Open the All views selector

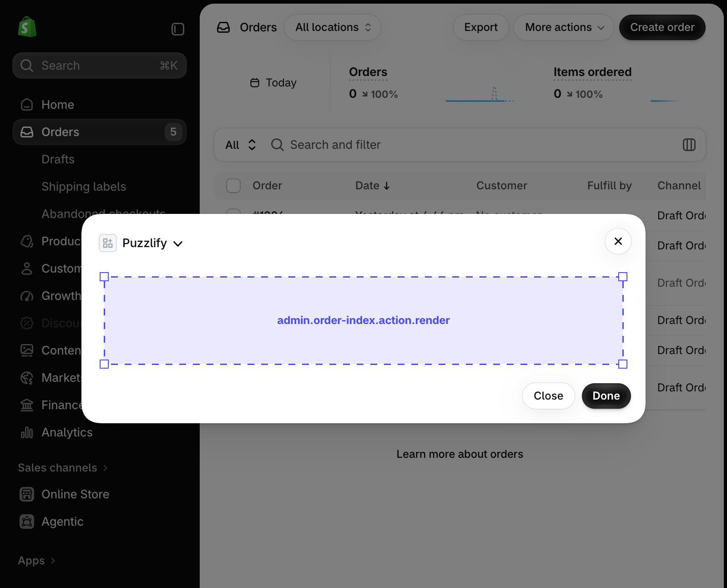click(x=241, y=145)
